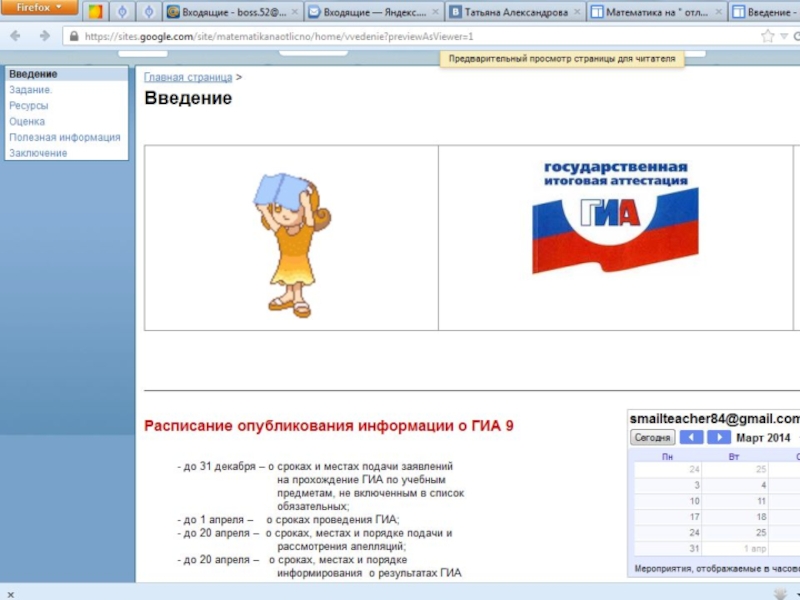Image resolution: width=800 pixels, height=600 pixels.
Task: Switch to the third pinned blue tab
Action: click(148, 12)
